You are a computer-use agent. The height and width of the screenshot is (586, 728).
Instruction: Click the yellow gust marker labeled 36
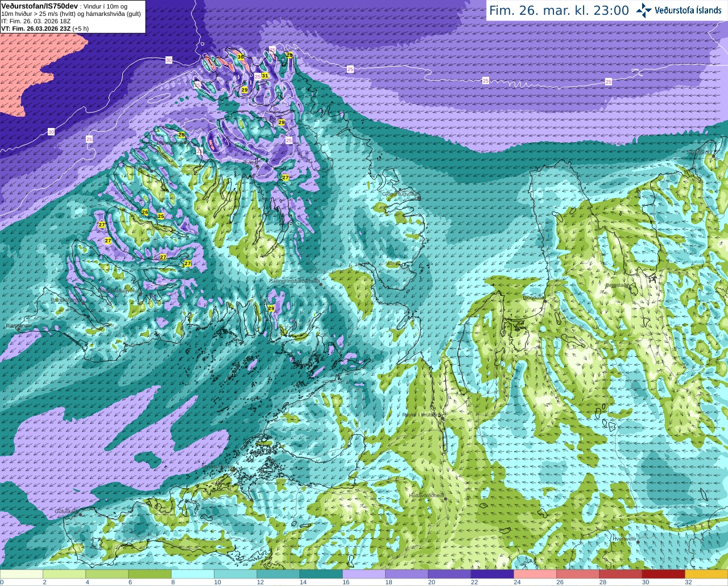point(241,57)
